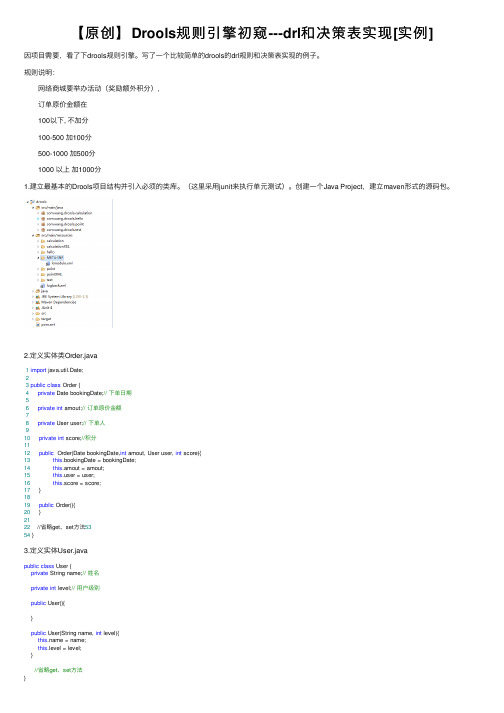Click the embedded project structure screenshot

[69, 263]
